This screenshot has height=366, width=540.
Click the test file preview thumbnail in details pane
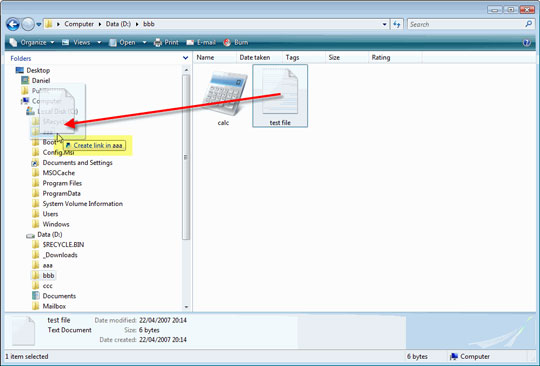tap(23, 331)
